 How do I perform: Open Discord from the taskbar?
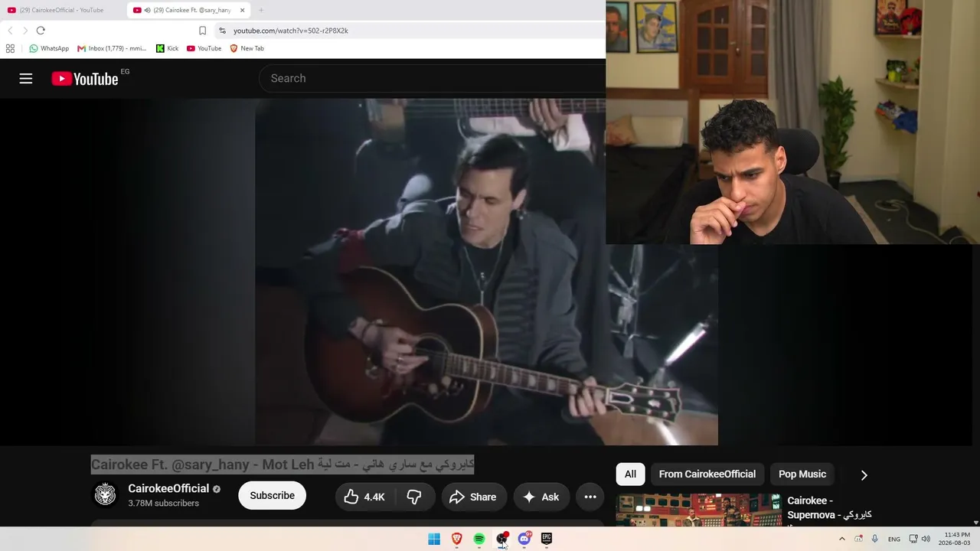(x=524, y=539)
